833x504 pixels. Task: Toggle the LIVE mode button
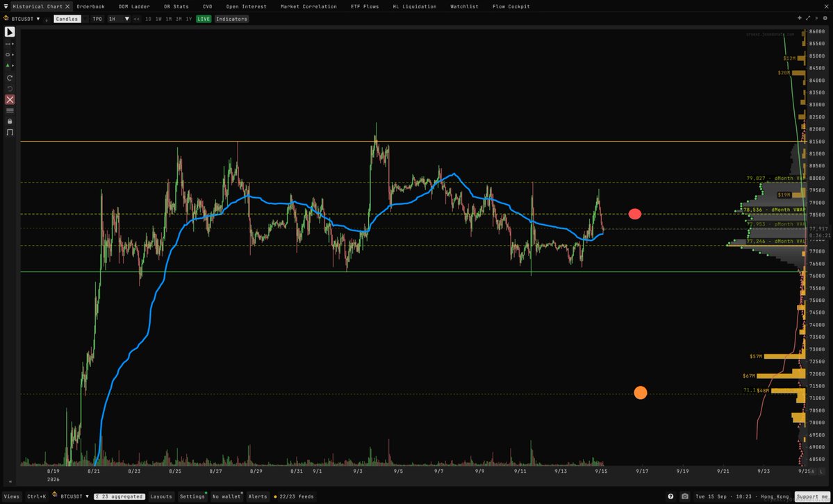click(203, 19)
